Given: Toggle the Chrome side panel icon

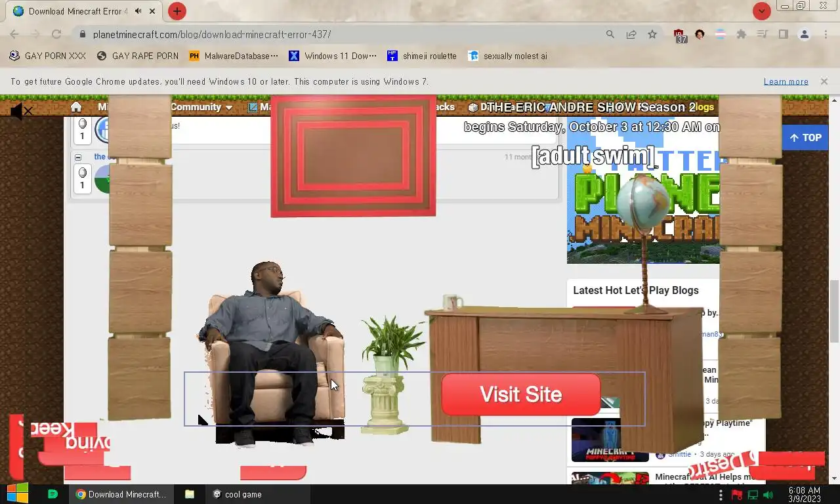Looking at the screenshot, I should 783,34.
